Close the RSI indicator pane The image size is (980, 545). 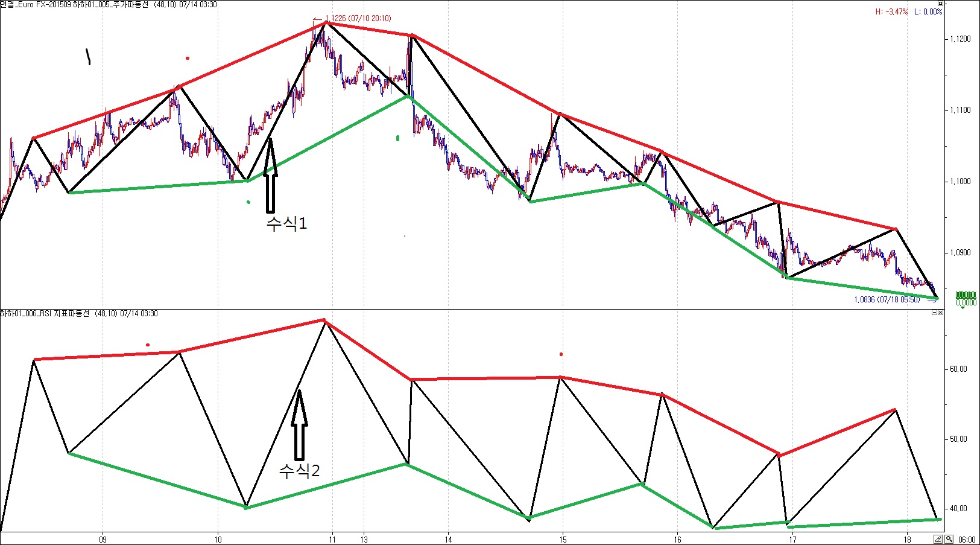click(940, 313)
